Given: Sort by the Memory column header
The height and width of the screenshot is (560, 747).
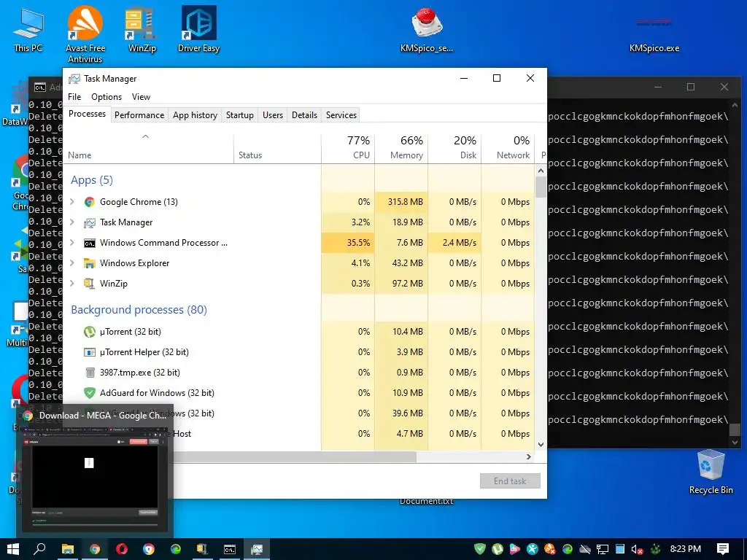Looking at the screenshot, I should [x=401, y=147].
